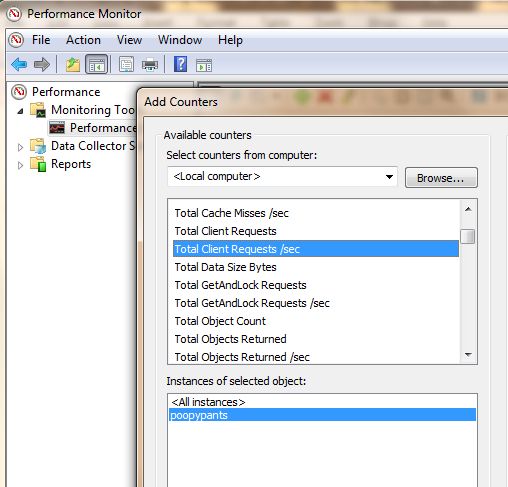This screenshot has width=508, height=487.
Task: Select Total Client Requests /sec counter
Action: (316, 249)
